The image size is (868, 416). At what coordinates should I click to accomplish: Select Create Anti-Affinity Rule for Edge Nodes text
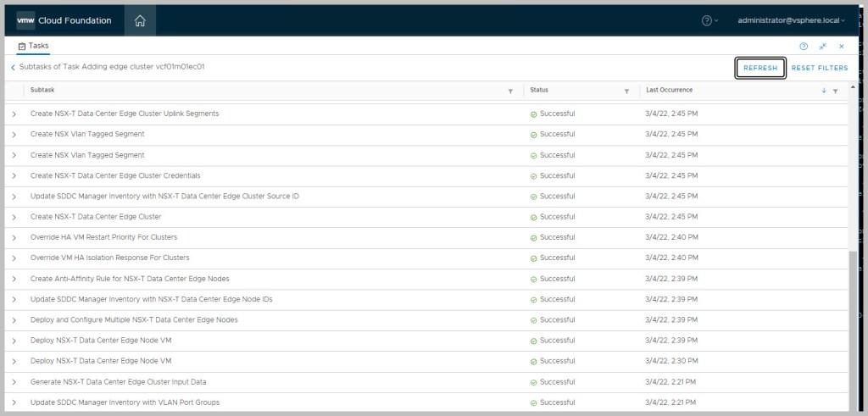coord(130,278)
